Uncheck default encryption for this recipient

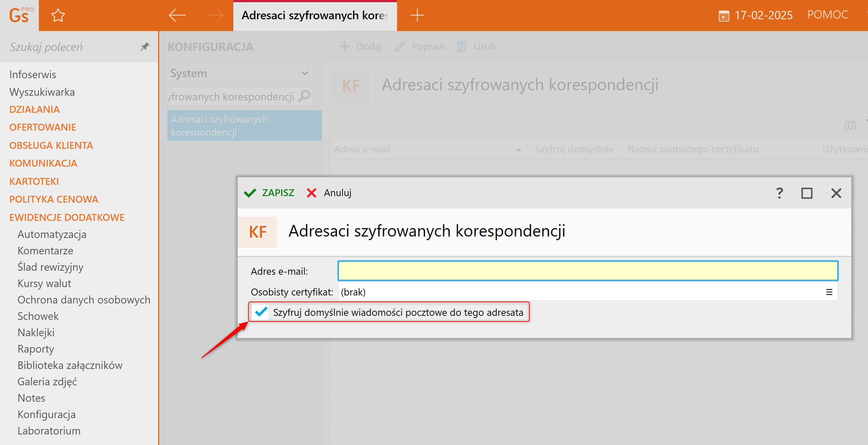261,312
